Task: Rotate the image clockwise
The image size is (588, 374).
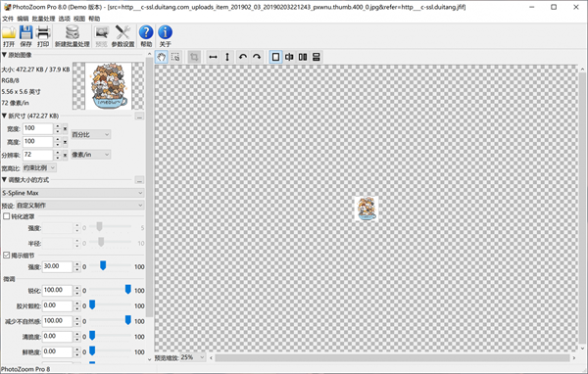Action: [x=257, y=57]
